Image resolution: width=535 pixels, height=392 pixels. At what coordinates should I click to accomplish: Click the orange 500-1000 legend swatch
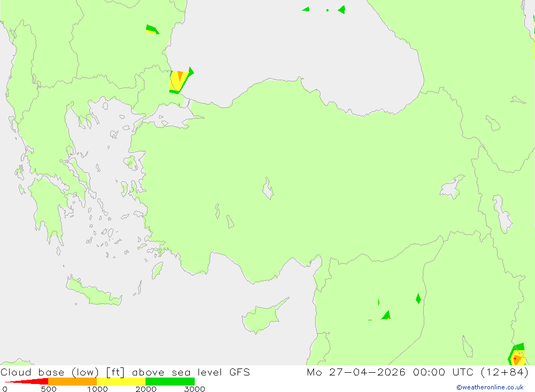pos(73,381)
